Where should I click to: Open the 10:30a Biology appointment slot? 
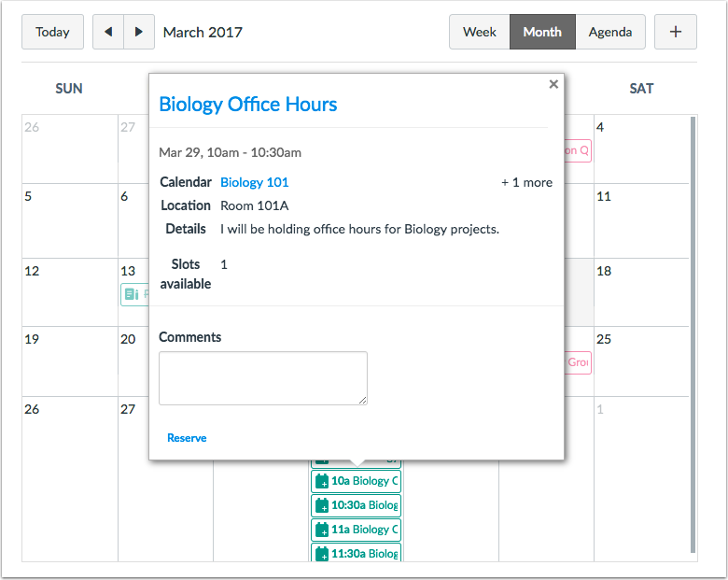coord(357,505)
